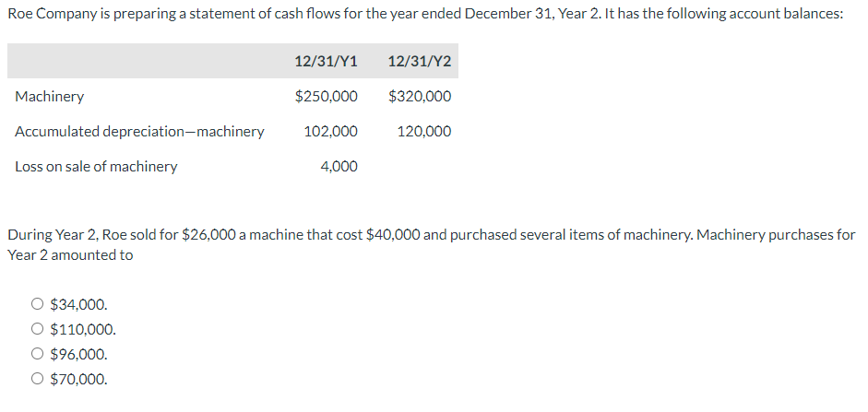Select the $110,000 radio button

point(37,329)
